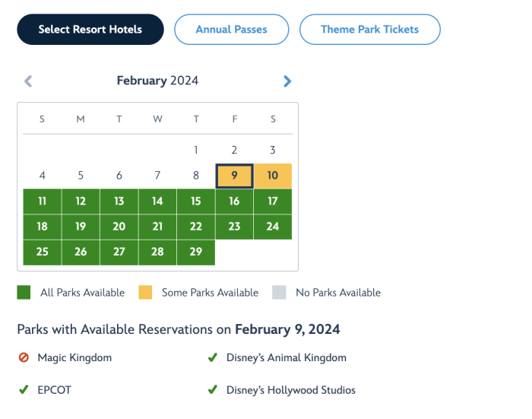The image size is (532, 419).
Task: Click the checkmark beside Disney's Hollywood Studios
Action: [x=213, y=390]
